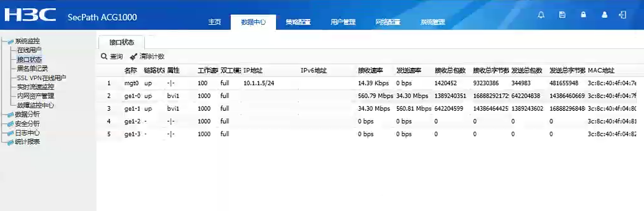This screenshot has width=644, height=211.
Task: Click the 查询 magnifier search icon
Action: [104, 57]
